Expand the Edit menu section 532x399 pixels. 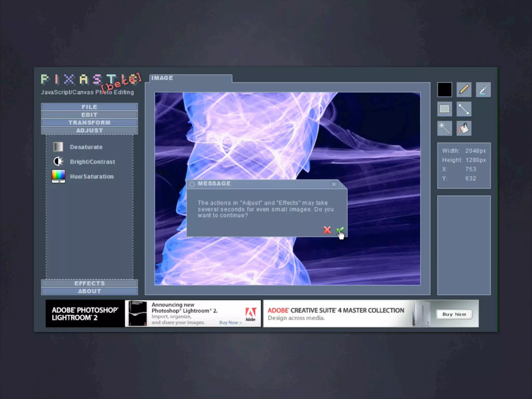89,115
